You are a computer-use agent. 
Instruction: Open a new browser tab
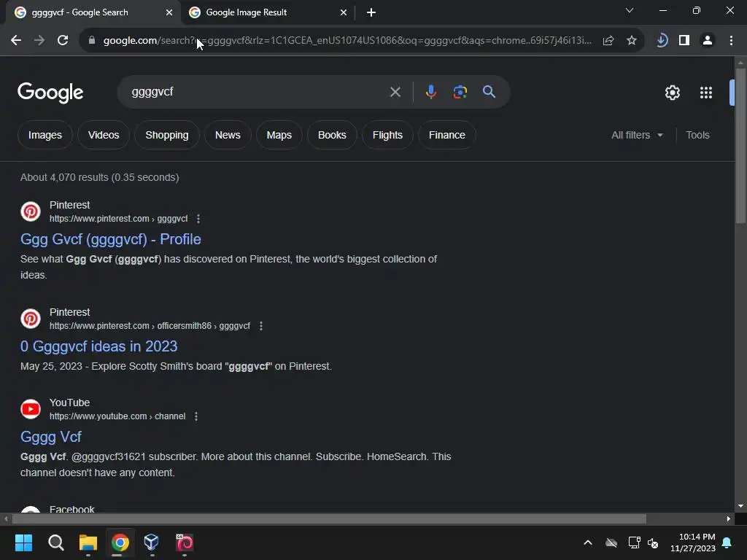(371, 12)
